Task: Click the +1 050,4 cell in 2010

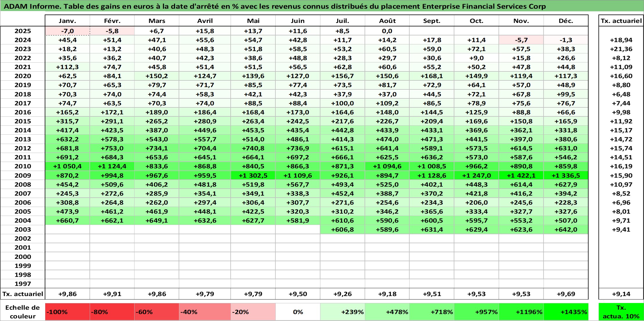Action: pos(67,166)
